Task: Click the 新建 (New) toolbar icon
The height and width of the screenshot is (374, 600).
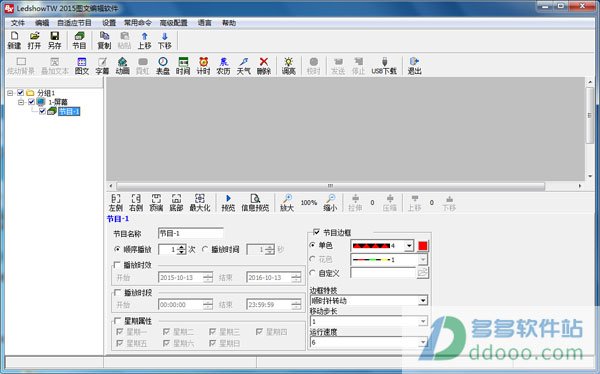Action: (14, 40)
